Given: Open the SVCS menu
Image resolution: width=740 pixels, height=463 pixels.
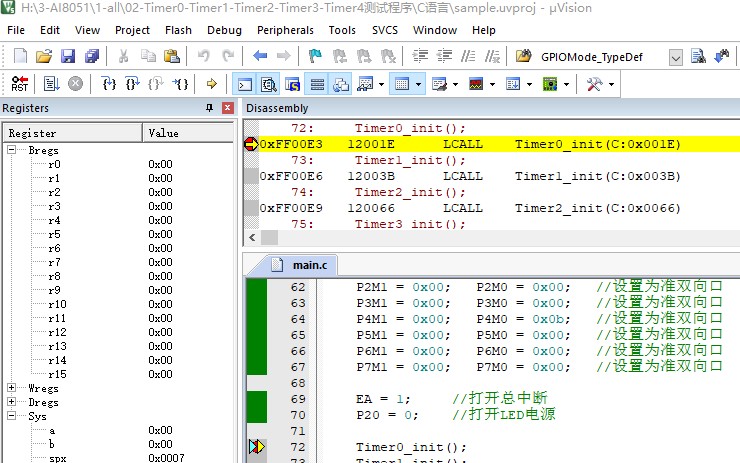Looking at the screenshot, I should [x=385, y=30].
